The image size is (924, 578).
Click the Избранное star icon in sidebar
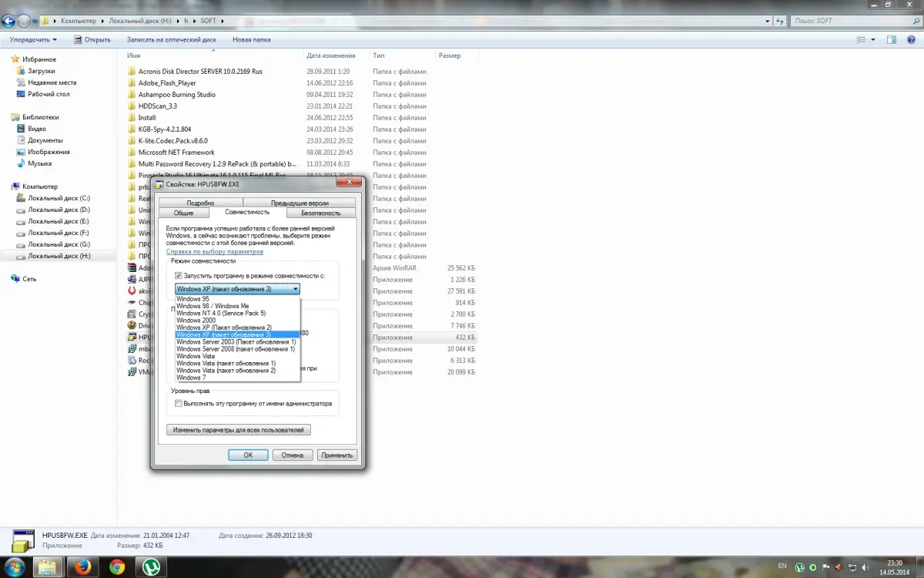pyautogui.click(x=15, y=59)
